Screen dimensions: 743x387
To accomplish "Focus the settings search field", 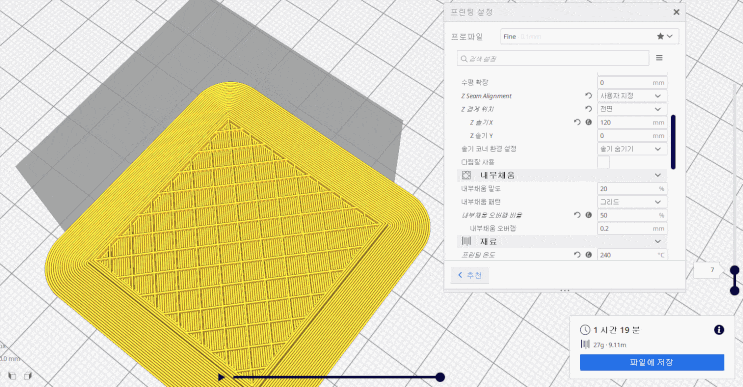I will tap(553, 59).
